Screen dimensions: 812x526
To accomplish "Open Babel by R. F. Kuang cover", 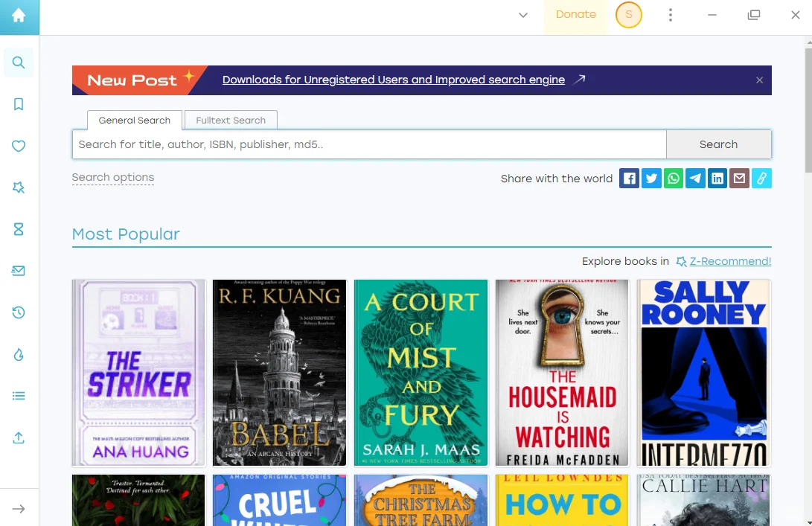I will pyautogui.click(x=280, y=373).
